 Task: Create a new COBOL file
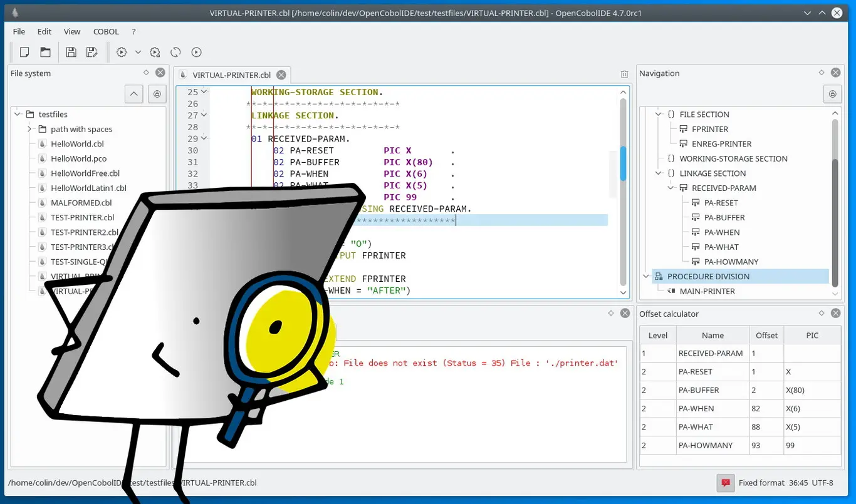pos(23,52)
